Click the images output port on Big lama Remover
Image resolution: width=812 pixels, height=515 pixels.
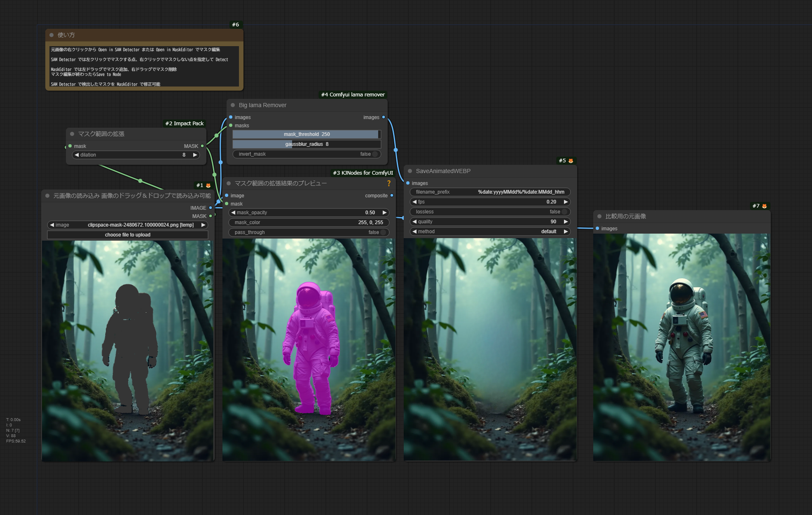point(384,117)
